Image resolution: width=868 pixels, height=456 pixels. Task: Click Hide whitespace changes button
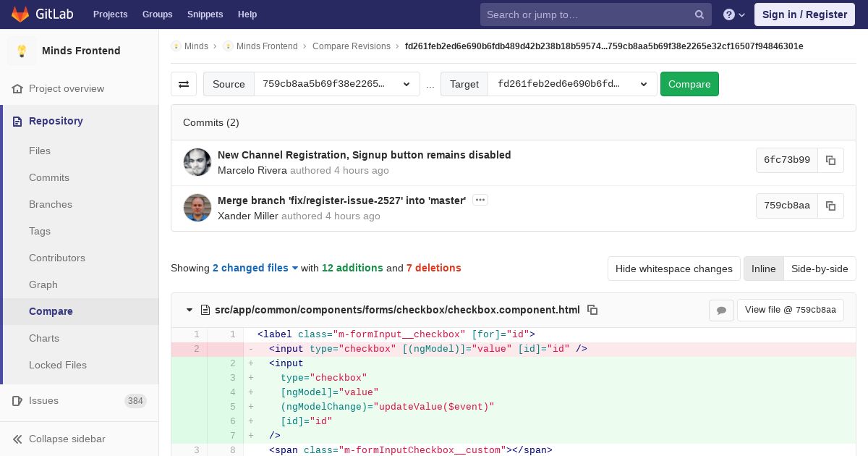[674, 269]
